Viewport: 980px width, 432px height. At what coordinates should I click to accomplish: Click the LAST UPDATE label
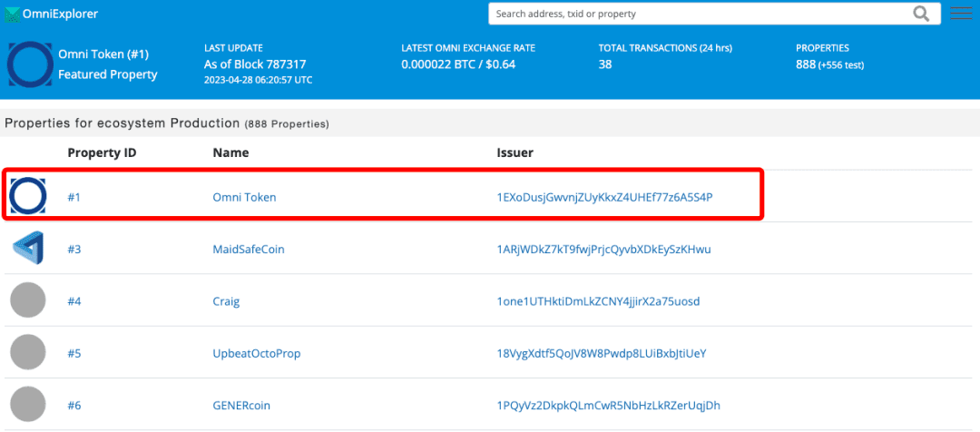click(233, 48)
